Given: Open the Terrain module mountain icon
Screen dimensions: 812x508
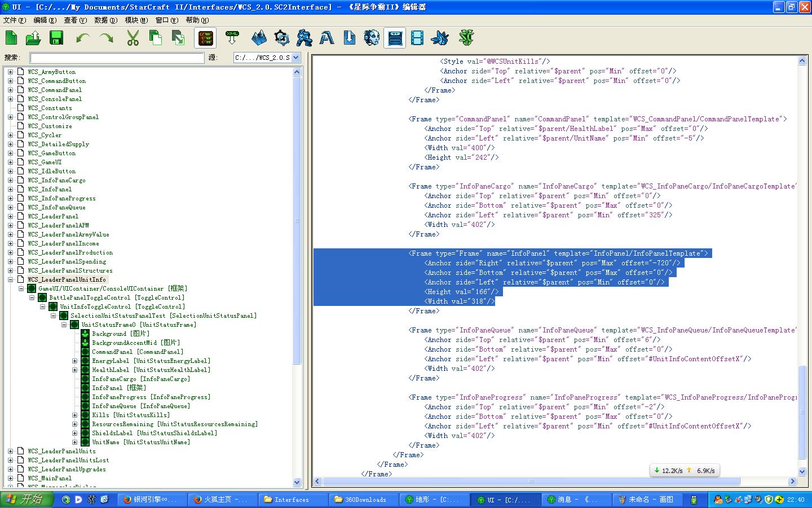Looking at the screenshot, I should (259, 38).
